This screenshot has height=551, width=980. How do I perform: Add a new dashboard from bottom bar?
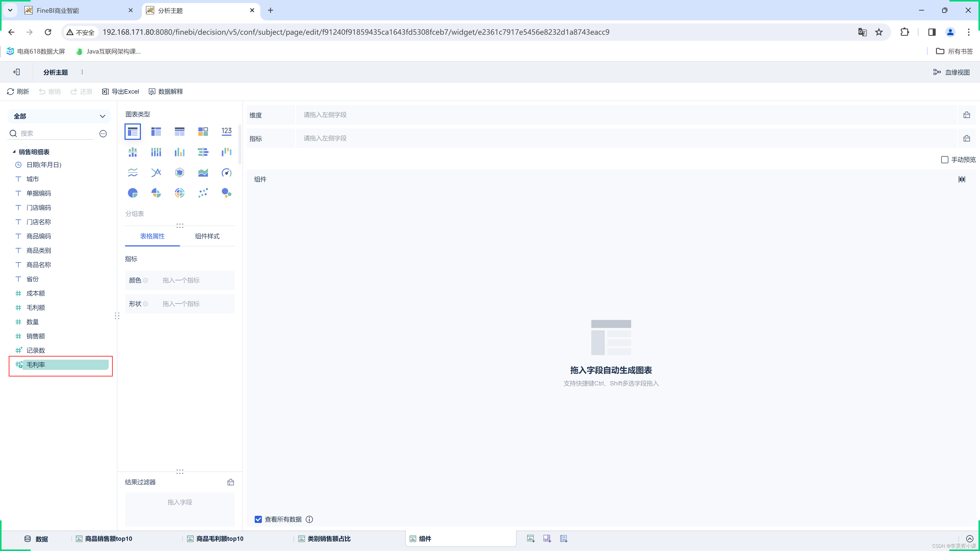coord(547,539)
